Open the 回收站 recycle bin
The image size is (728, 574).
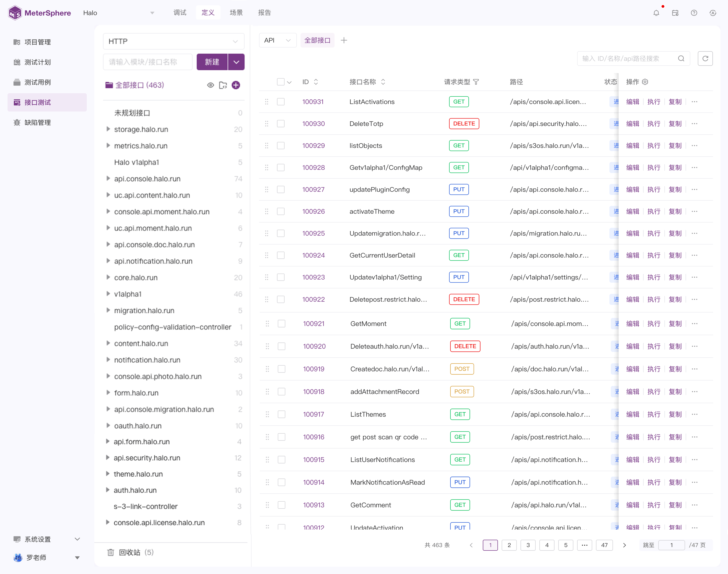point(130,552)
